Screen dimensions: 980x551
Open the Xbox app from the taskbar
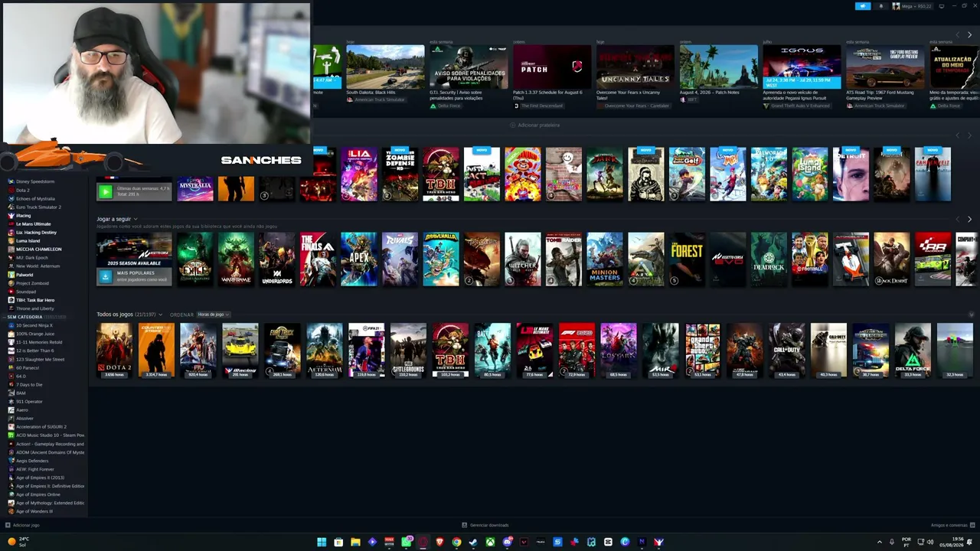(490, 542)
